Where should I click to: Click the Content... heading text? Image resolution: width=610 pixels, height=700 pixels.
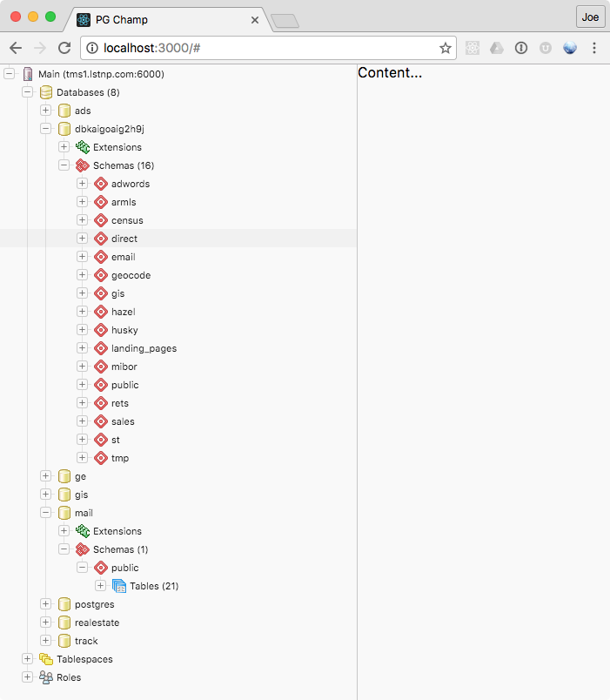pyautogui.click(x=390, y=73)
